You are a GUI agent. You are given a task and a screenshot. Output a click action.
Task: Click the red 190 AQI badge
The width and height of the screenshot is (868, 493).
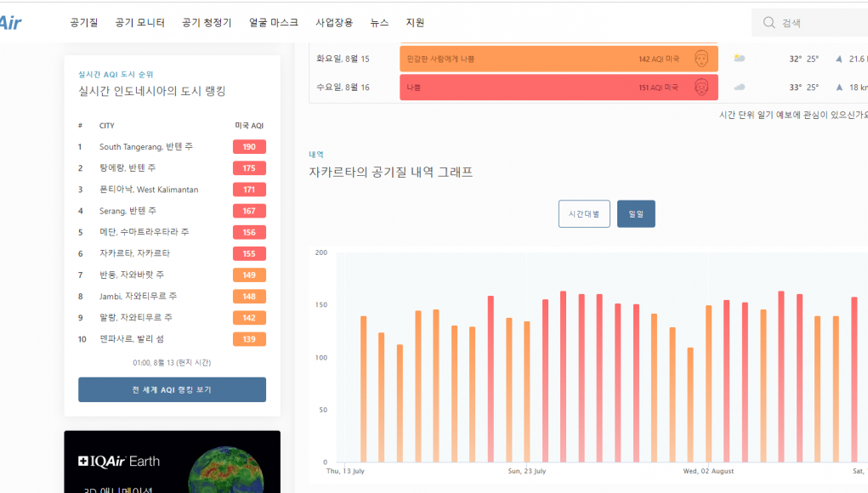[x=249, y=147]
